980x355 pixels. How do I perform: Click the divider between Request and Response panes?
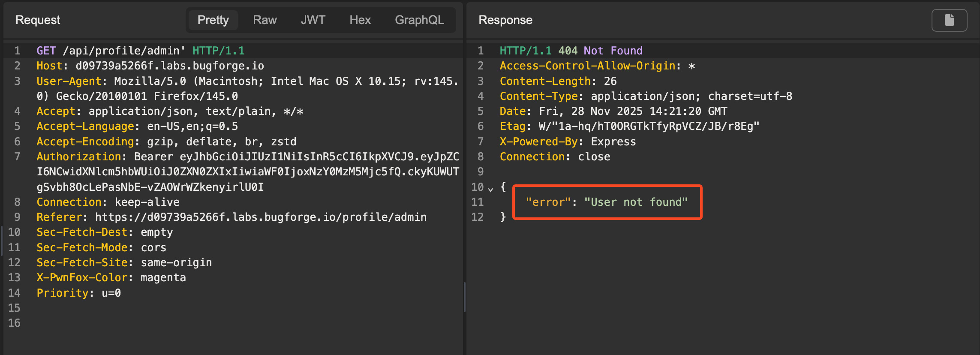click(465, 296)
